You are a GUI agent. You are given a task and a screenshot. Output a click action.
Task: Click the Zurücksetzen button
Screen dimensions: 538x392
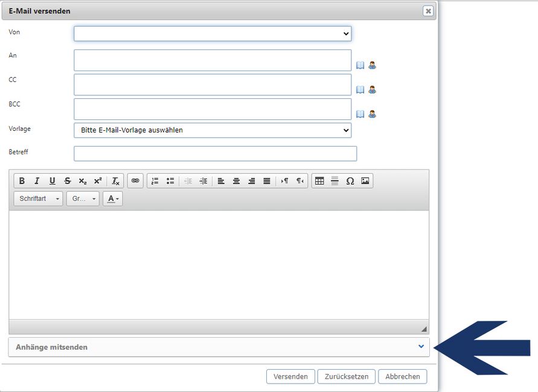click(347, 376)
